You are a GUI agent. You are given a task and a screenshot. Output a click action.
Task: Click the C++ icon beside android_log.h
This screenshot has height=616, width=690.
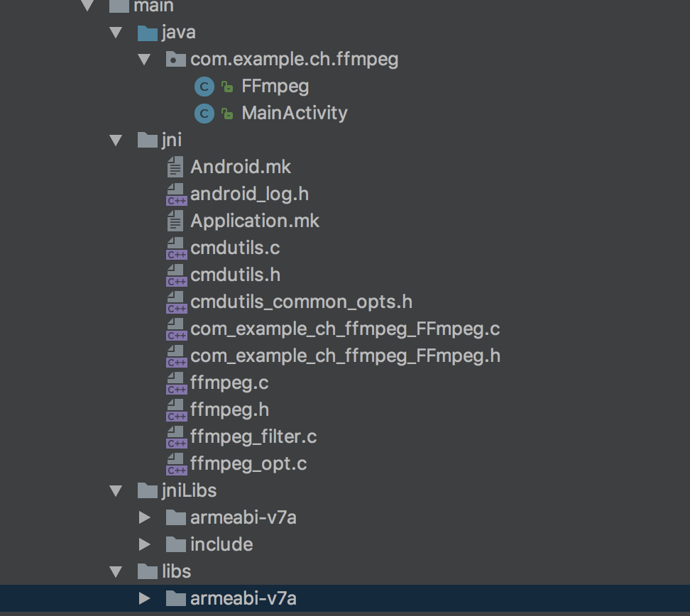point(176,194)
